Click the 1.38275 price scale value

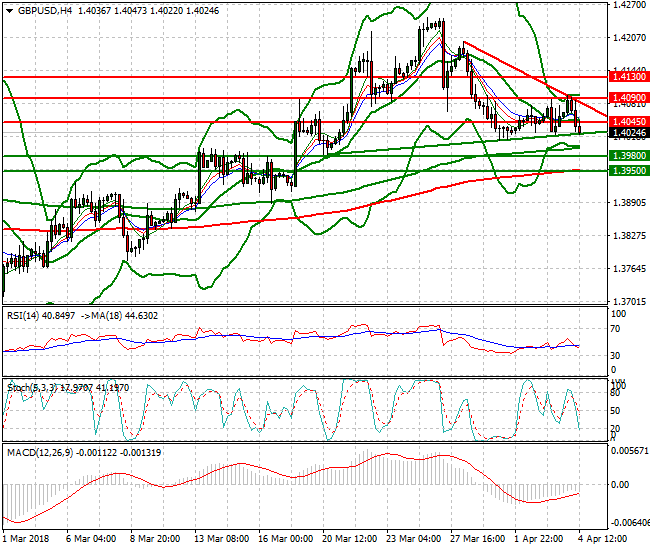point(629,235)
